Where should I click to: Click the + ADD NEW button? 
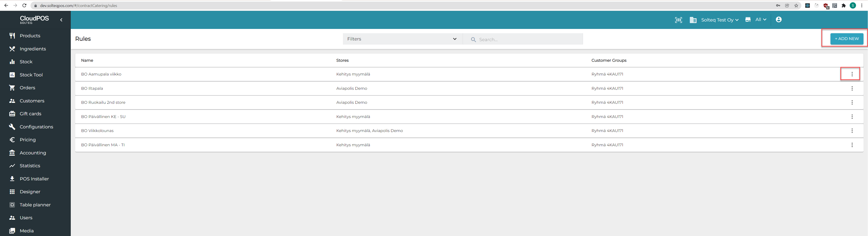point(847,39)
